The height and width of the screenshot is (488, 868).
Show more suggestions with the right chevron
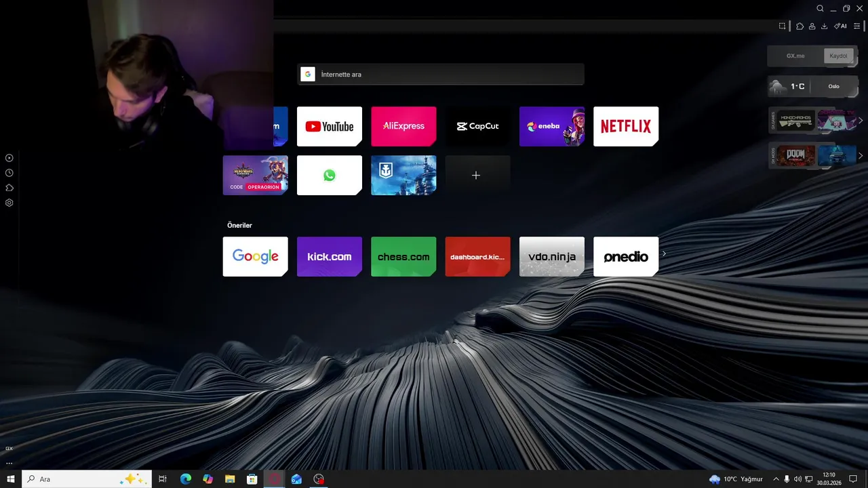point(664,254)
